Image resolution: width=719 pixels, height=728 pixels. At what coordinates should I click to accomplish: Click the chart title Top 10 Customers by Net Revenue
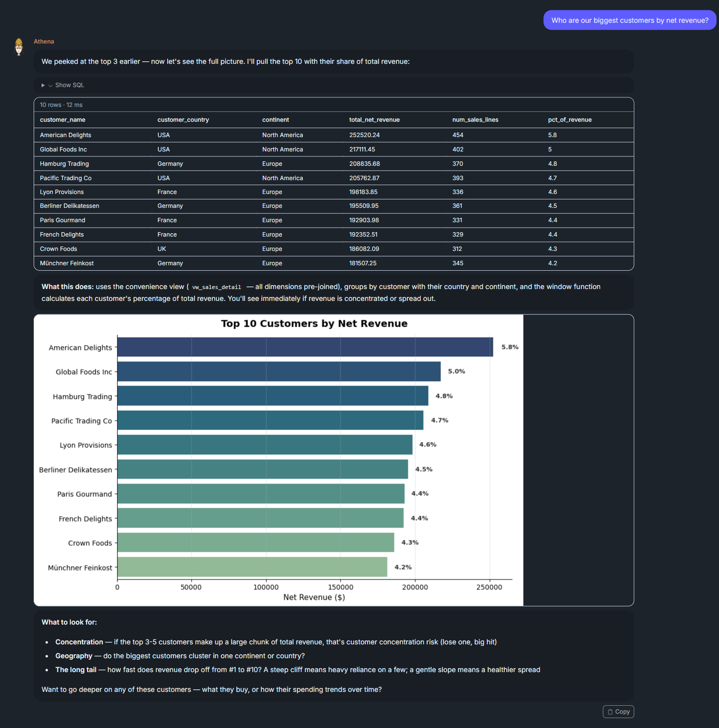pyautogui.click(x=314, y=324)
